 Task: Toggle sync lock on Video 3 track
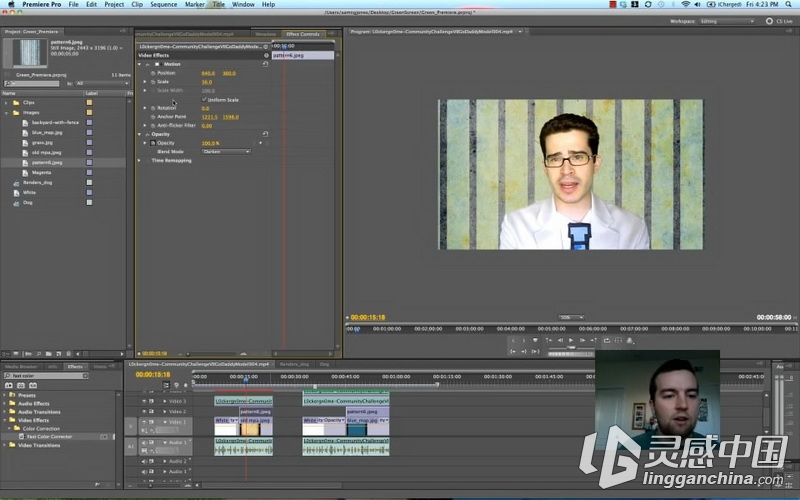coord(152,402)
